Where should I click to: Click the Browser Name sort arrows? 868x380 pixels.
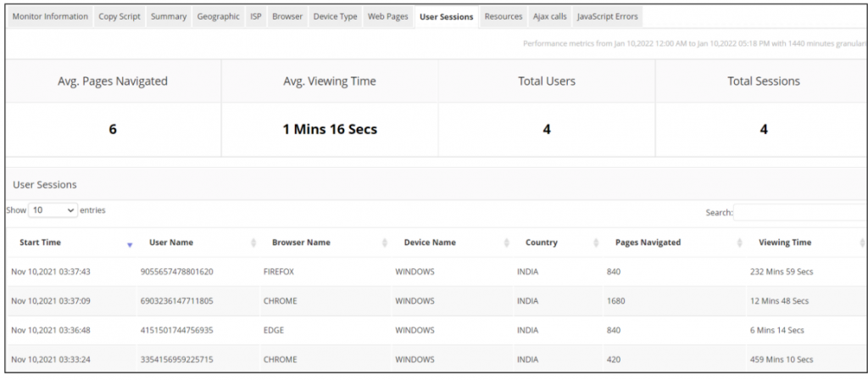385,243
